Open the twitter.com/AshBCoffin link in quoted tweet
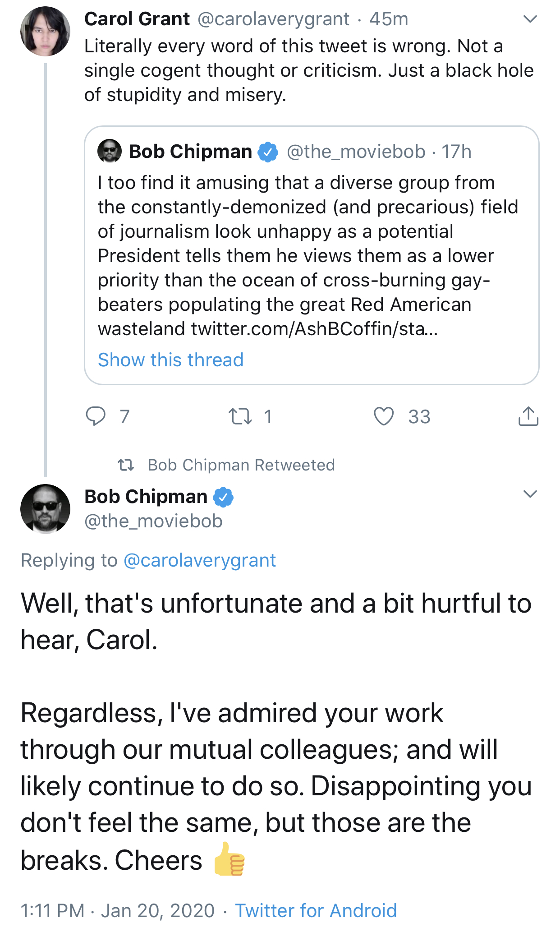 [x=314, y=329]
